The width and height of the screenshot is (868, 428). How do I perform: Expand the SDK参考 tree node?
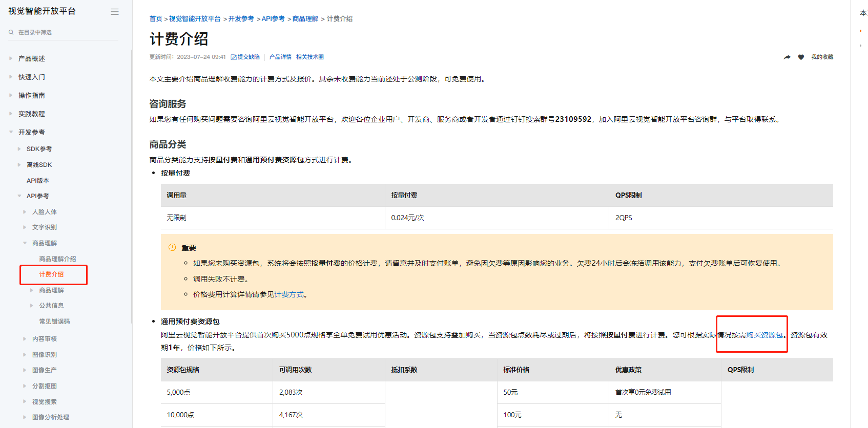pyautogui.click(x=19, y=149)
